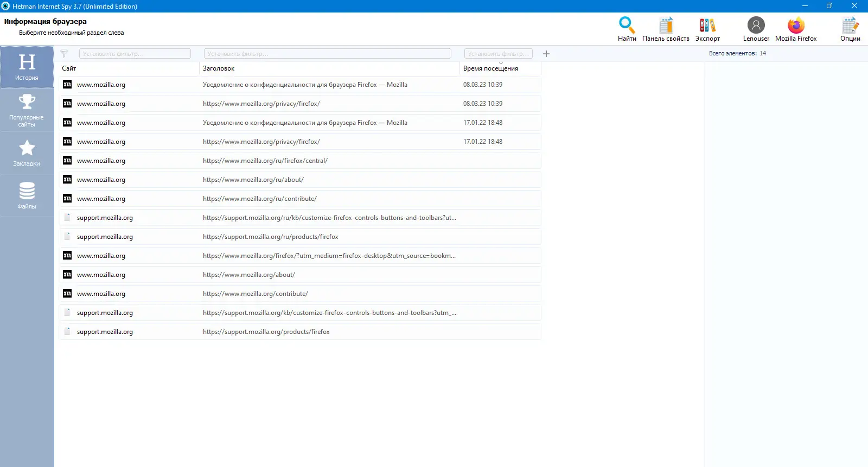The height and width of the screenshot is (467, 868).
Task: Click the favicon beside the /ru/firefox/central/ URL
Action: pyautogui.click(x=67, y=160)
